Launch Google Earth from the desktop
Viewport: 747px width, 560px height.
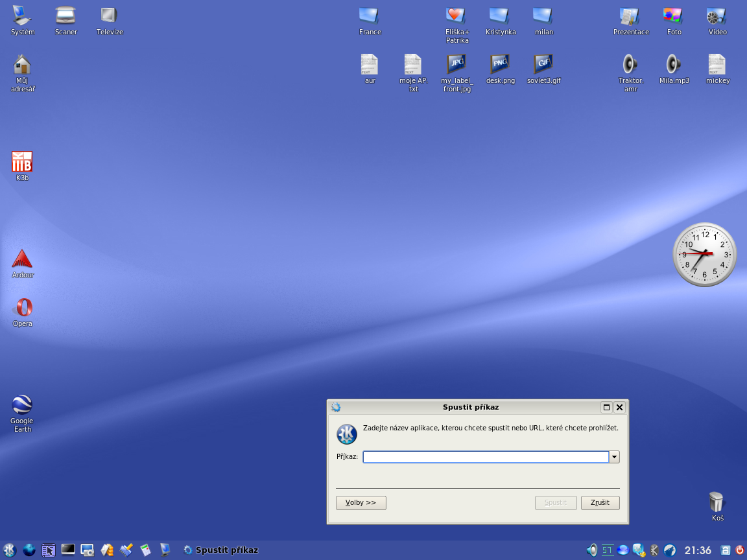pos(22,405)
